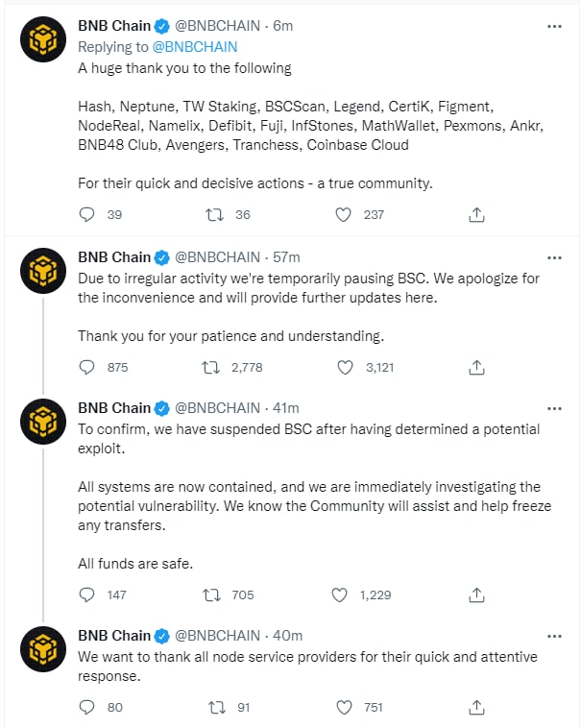
Task: Open more options on the 6m tweet
Action: coord(554,27)
